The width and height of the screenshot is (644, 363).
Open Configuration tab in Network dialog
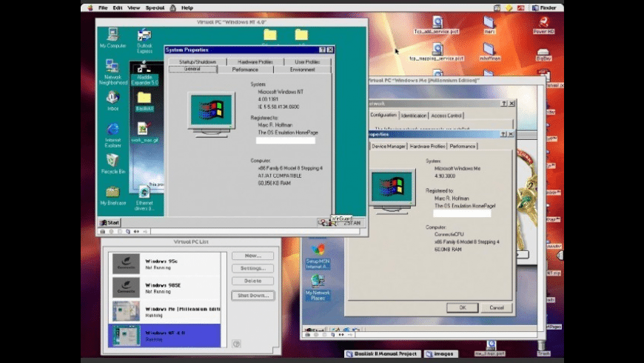[383, 115]
